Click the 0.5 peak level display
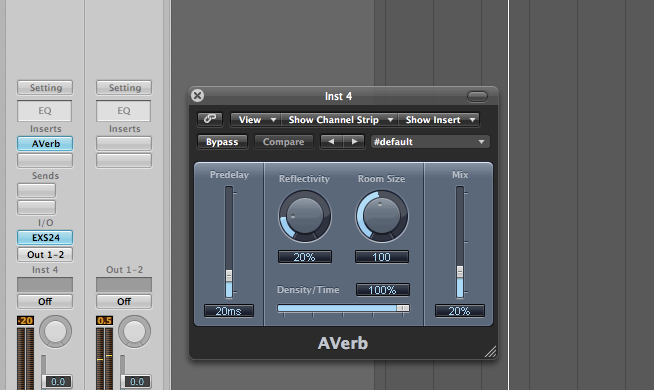Viewport: 654px width, 390px height. (x=104, y=320)
